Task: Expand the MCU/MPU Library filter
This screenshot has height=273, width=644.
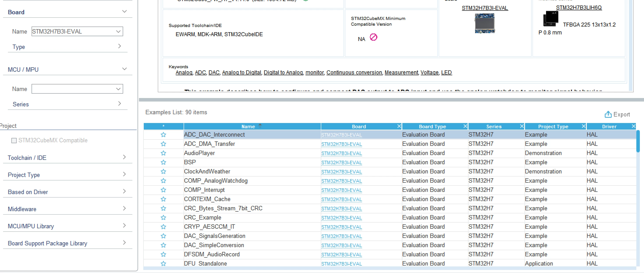Action: click(x=124, y=226)
